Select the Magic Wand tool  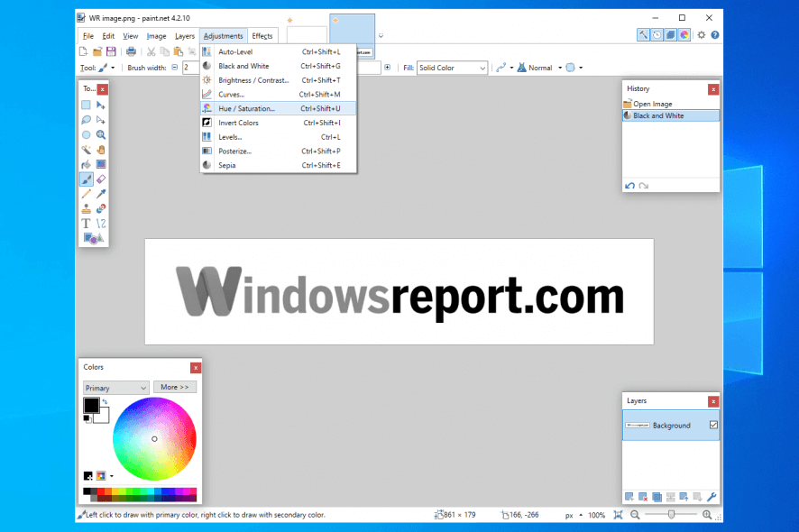pos(86,150)
